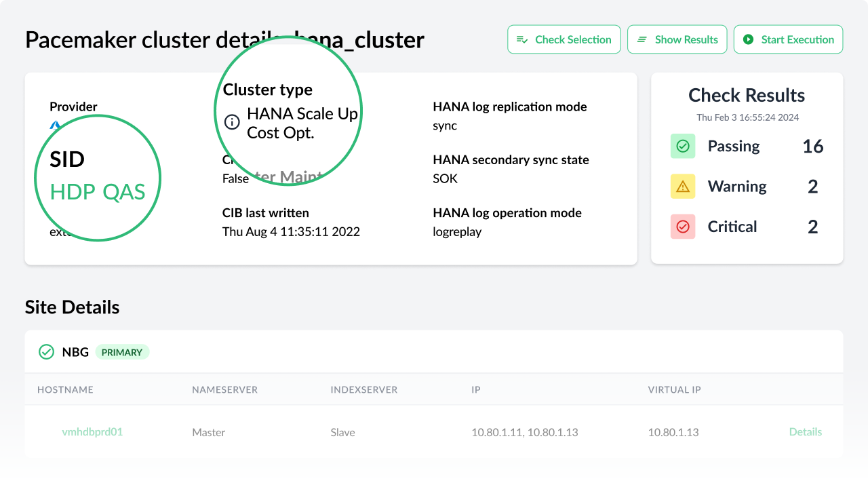Image resolution: width=868 pixels, height=483 pixels.
Task: Click the Check Results heading
Action: [x=747, y=95]
